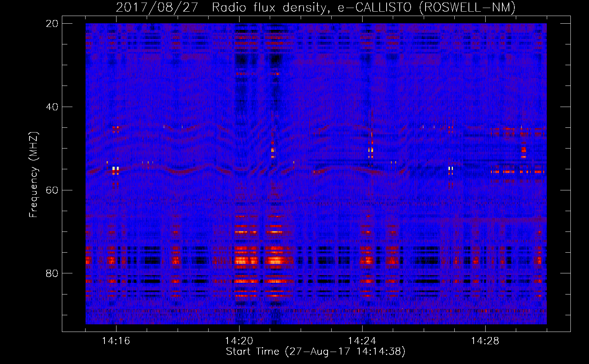
Task: Click the '14:28' time tick label
Action: 485,341
